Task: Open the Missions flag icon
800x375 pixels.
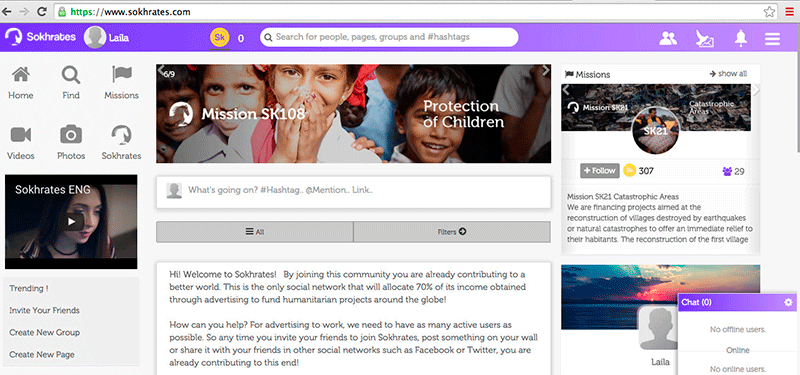Action: click(x=122, y=74)
